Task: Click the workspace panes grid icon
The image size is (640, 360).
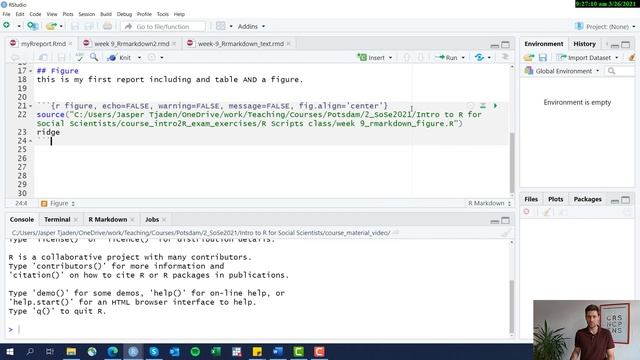Action: pyautogui.click(x=220, y=26)
